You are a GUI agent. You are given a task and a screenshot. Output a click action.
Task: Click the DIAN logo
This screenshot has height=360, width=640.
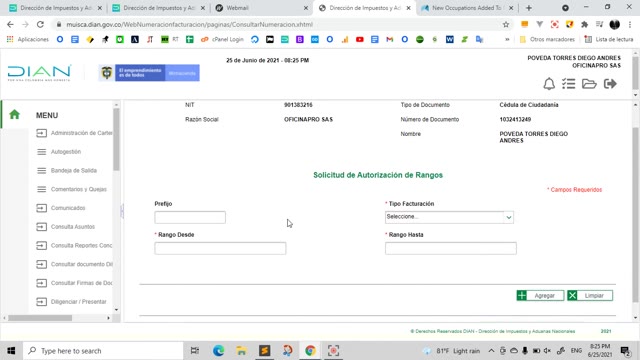(x=39, y=73)
